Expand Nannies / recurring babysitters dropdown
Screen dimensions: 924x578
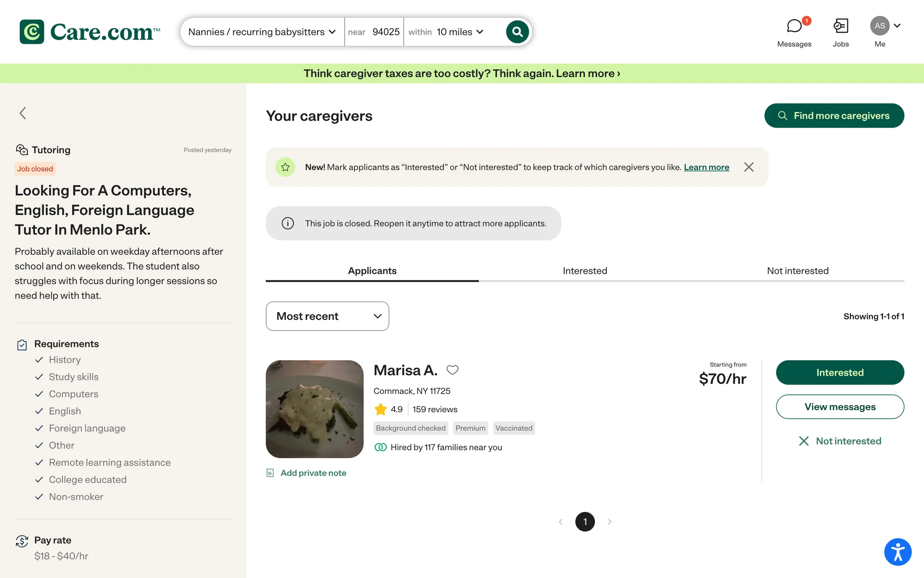[262, 32]
